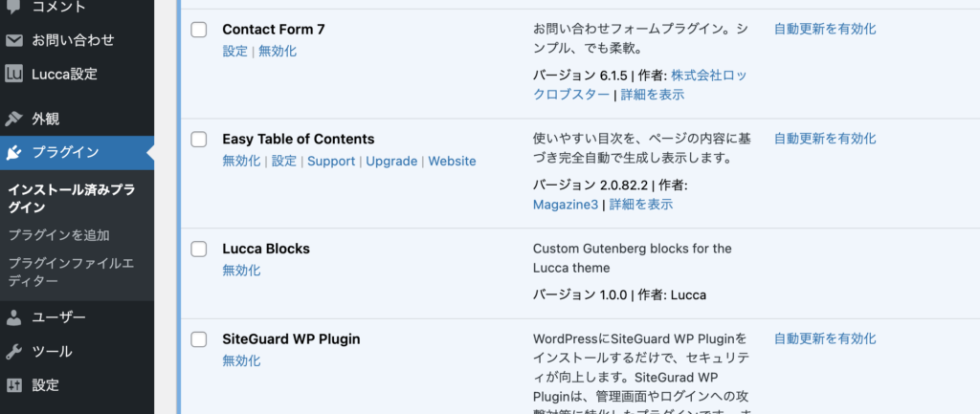980x414 pixels.
Task: Click the 外観 paintbrush icon
Action: (x=14, y=120)
